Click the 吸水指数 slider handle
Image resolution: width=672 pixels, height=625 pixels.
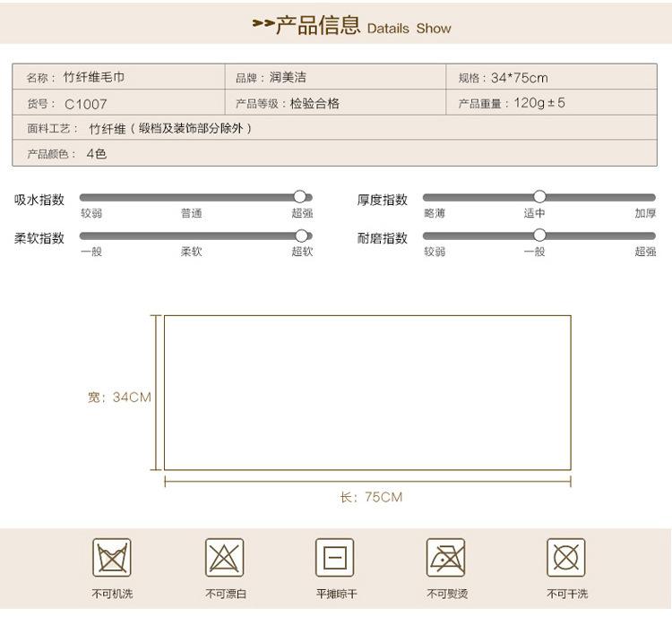(300, 197)
